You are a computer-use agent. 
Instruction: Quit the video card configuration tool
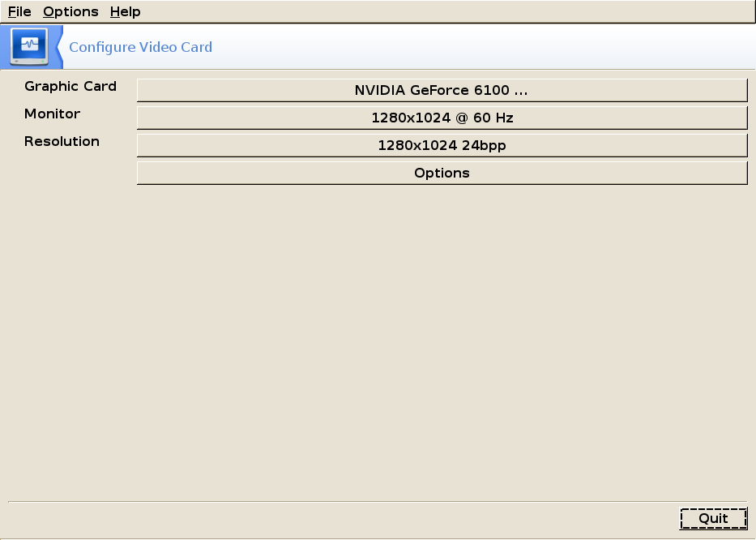(713, 519)
